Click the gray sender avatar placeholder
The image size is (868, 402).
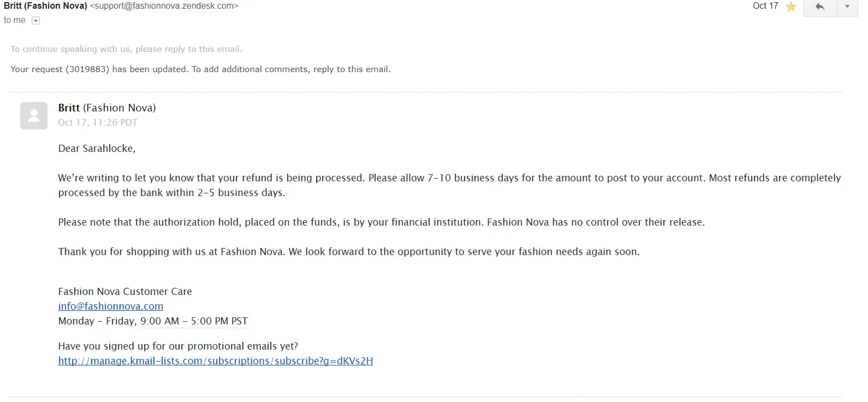point(34,116)
